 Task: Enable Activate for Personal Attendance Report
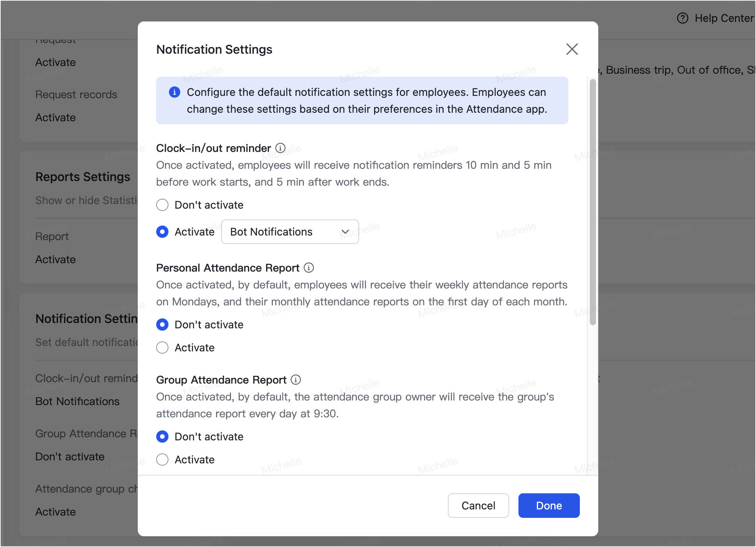(x=162, y=348)
